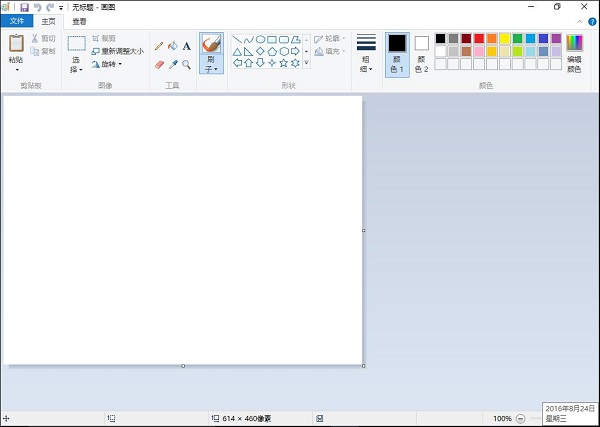Image resolution: width=600 pixels, height=427 pixels.
Task: Switch to the View (查看) tab
Action: click(79, 21)
